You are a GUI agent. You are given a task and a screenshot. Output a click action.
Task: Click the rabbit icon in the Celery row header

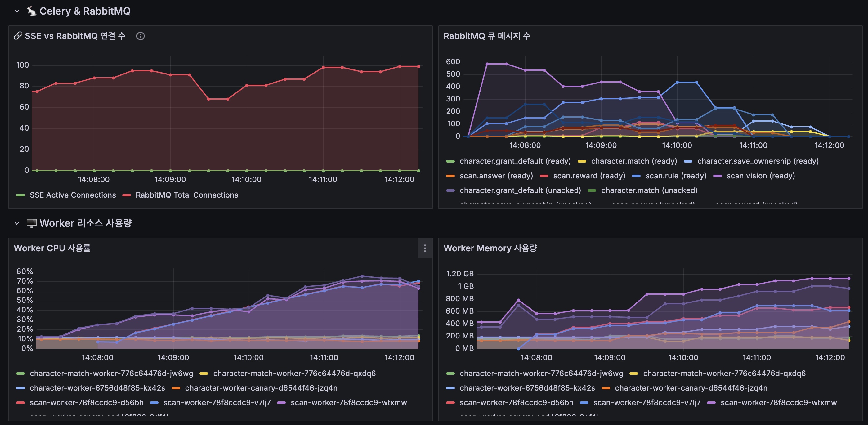[x=31, y=11]
